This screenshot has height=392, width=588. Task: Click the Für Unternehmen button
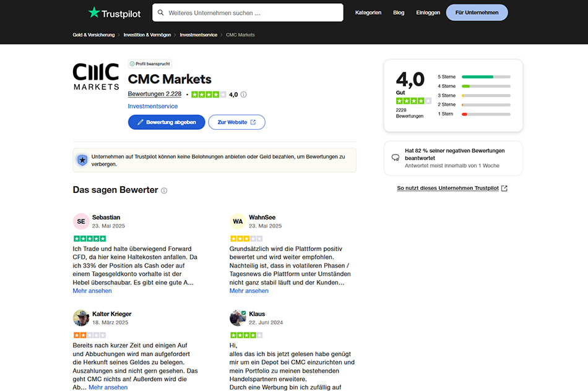477,13
